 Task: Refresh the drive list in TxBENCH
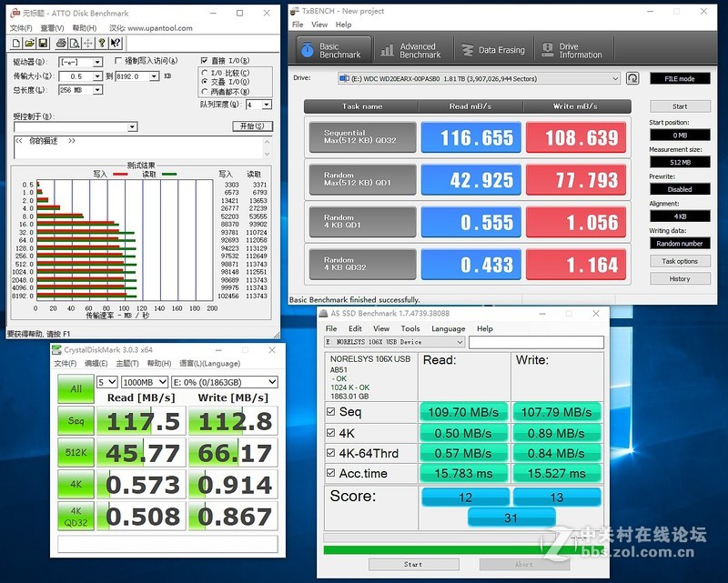(633, 79)
